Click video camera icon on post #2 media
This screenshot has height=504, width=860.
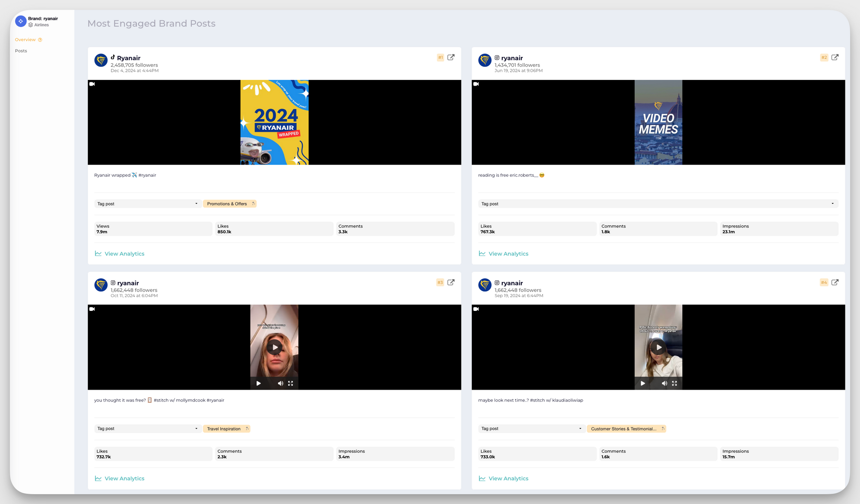[x=476, y=84]
